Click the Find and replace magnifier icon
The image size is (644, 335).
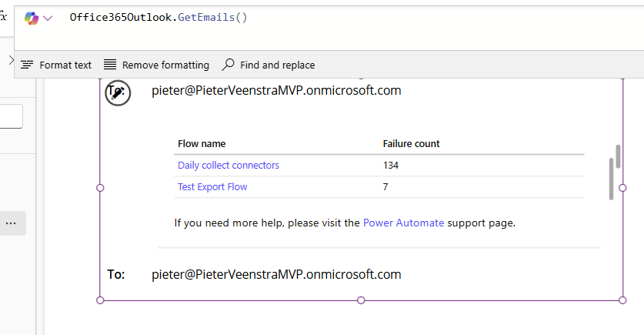coord(228,65)
